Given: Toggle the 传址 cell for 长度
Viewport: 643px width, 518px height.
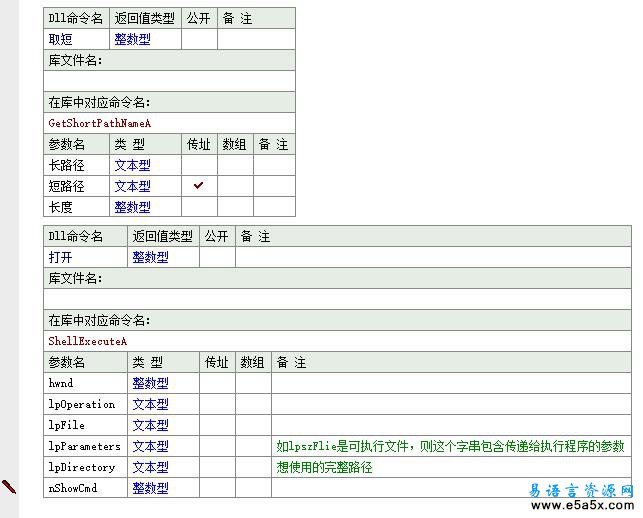Looking at the screenshot, I should pyautogui.click(x=199, y=207).
